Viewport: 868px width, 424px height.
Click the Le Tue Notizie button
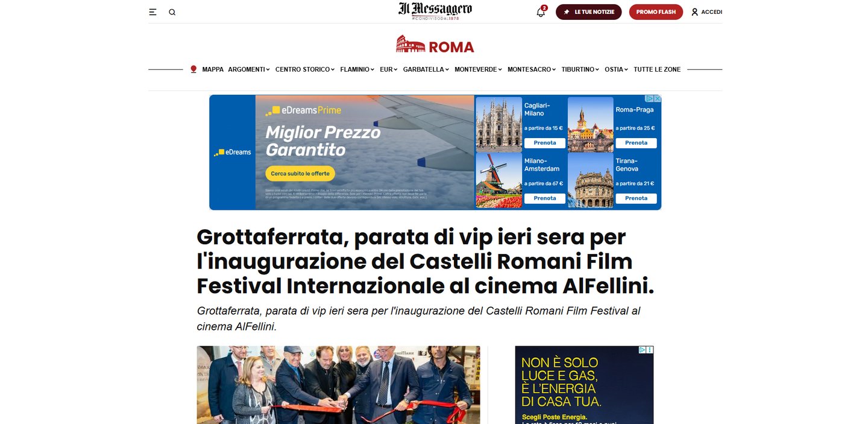(588, 12)
